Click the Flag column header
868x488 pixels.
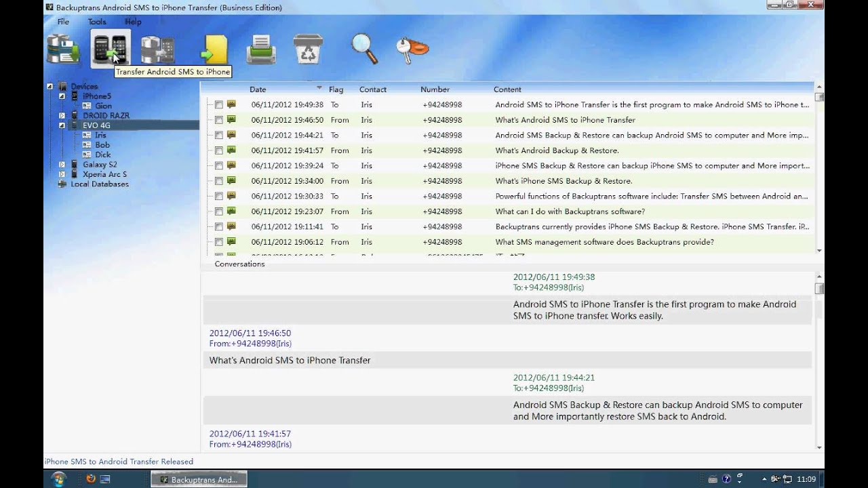click(x=336, y=89)
